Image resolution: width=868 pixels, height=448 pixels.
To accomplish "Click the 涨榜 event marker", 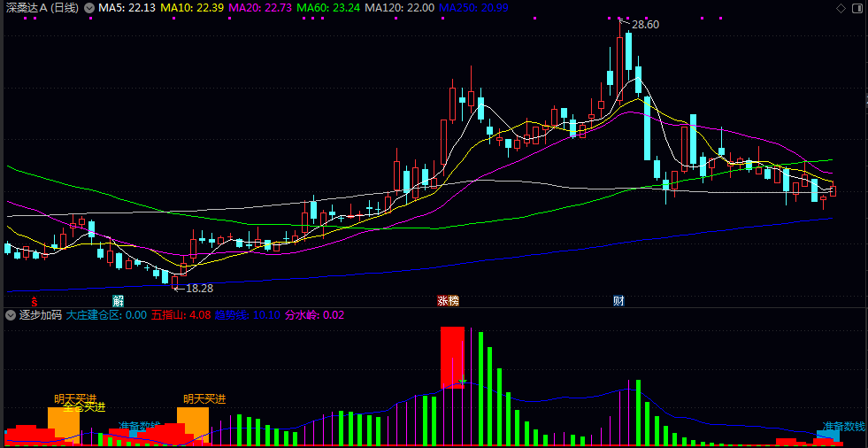I will [x=449, y=301].
